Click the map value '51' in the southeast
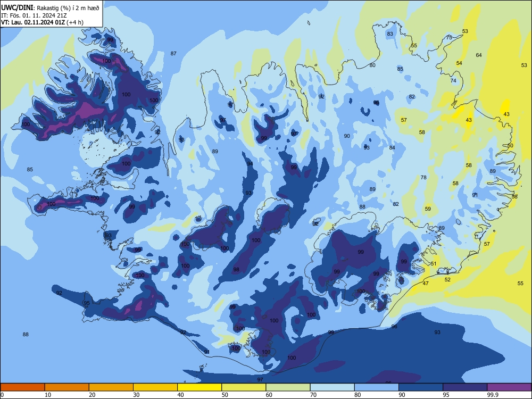Image resolution: width=532 pixels, height=399 pixels. (x=434, y=264)
